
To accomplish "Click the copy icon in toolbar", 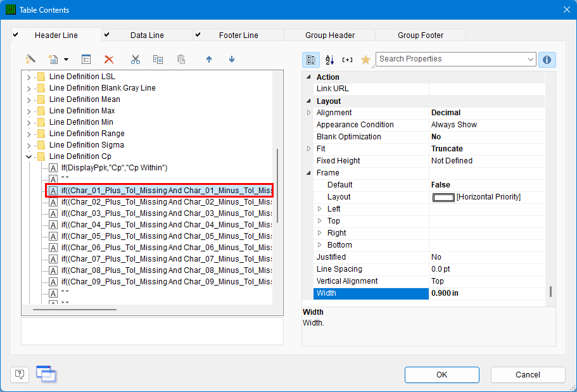I will 158,60.
